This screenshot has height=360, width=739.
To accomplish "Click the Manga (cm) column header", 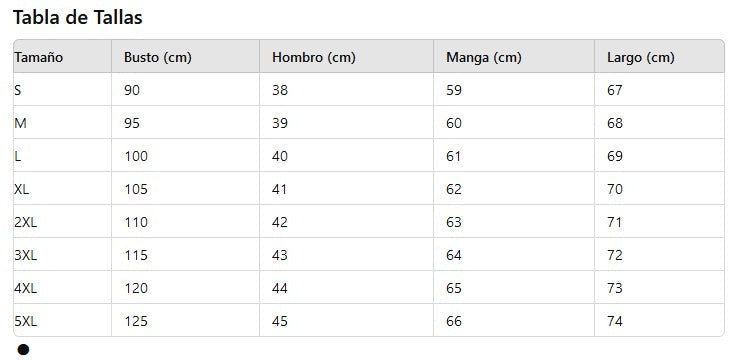I will point(484,57).
